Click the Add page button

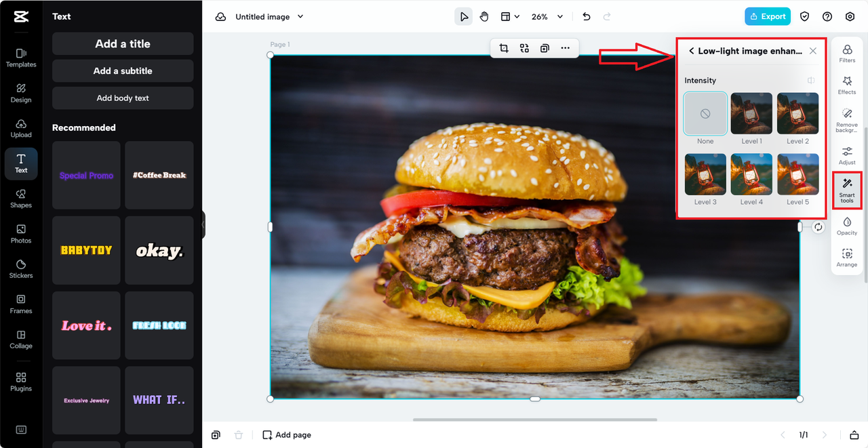click(287, 435)
